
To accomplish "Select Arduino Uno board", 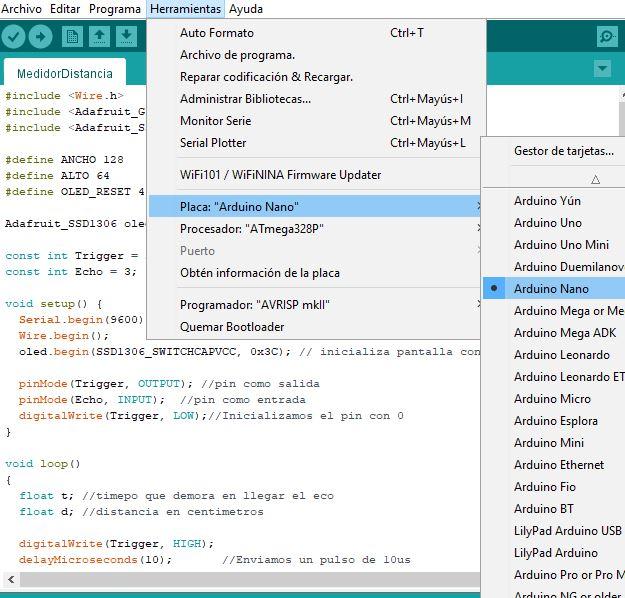I will (554, 222).
